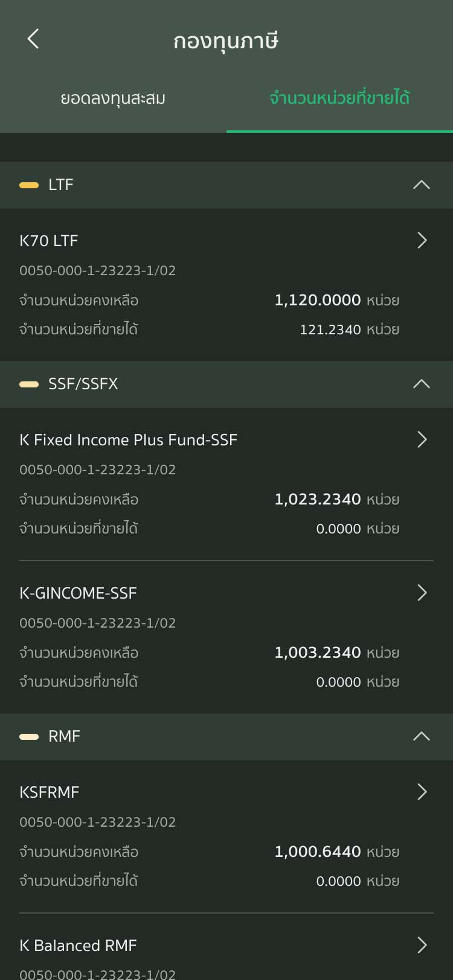Click the K-GINCOME-SSF fund name
The height and width of the screenshot is (980, 453).
[78, 593]
